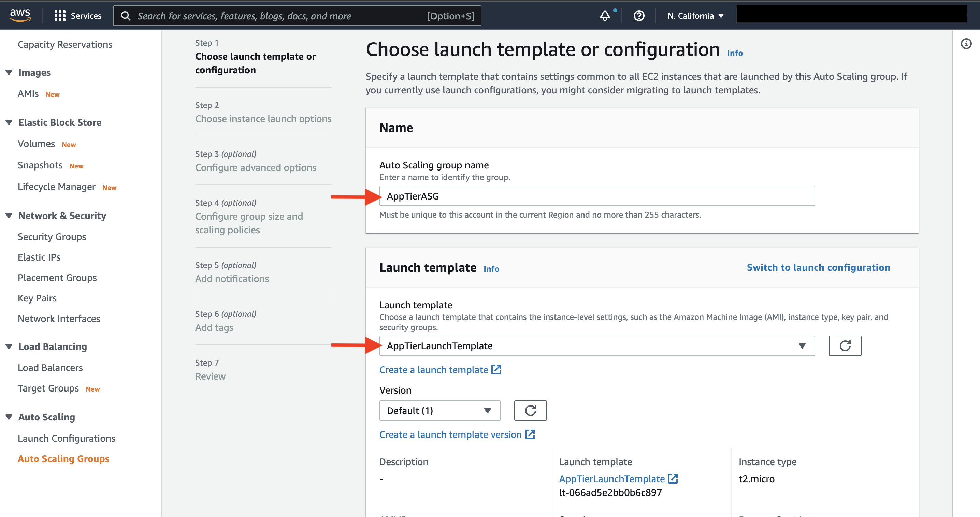The width and height of the screenshot is (980, 517).
Task: Click Create a launch template link
Action: click(x=434, y=369)
